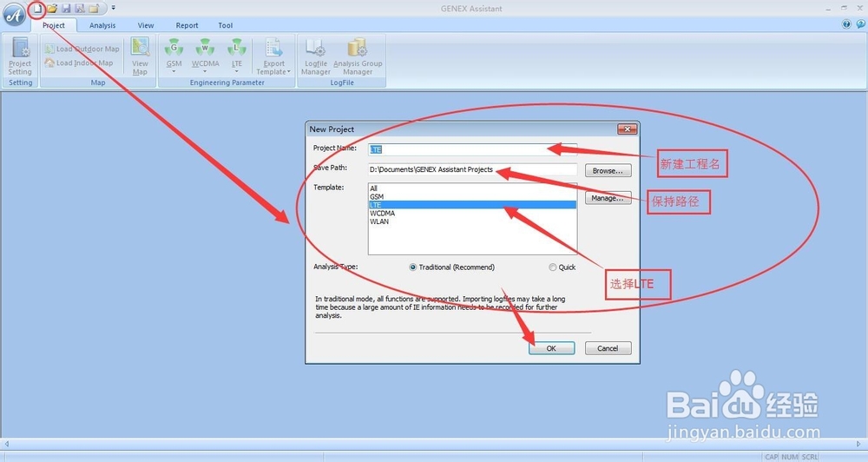Screen dimensions: 868x462
Task: Open Project Setting in the ribbon
Action: [x=20, y=56]
